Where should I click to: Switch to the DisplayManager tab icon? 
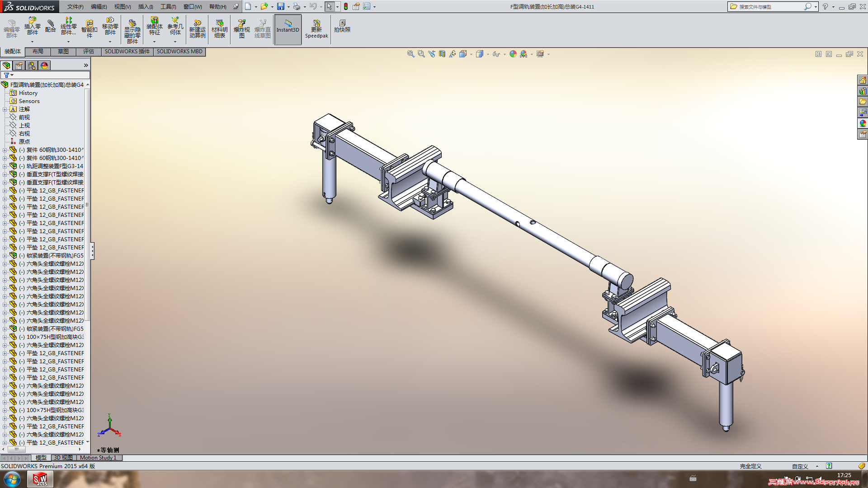coord(44,66)
